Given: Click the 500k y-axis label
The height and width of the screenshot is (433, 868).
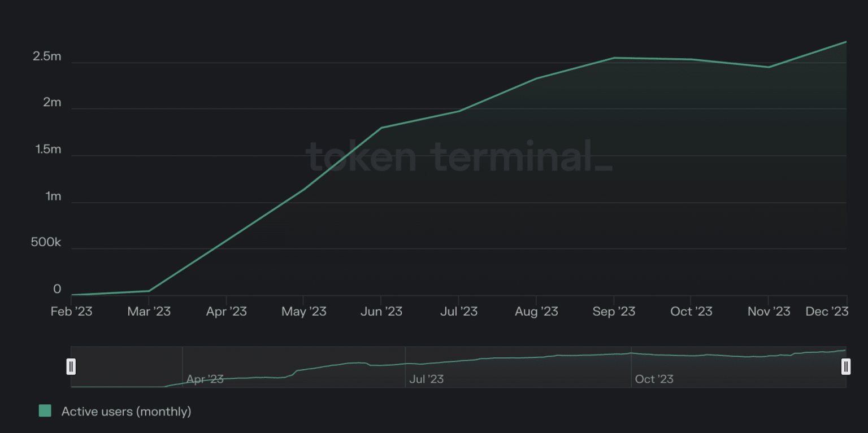Looking at the screenshot, I should tap(46, 243).
